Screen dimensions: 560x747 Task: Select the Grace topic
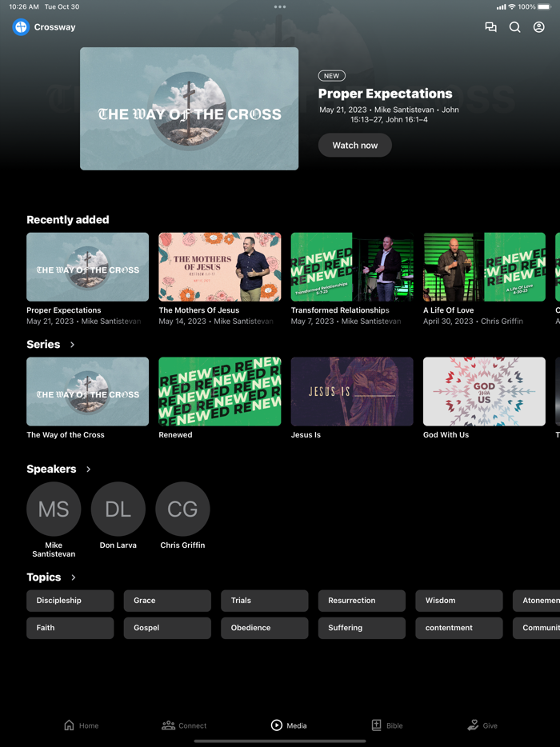167,601
